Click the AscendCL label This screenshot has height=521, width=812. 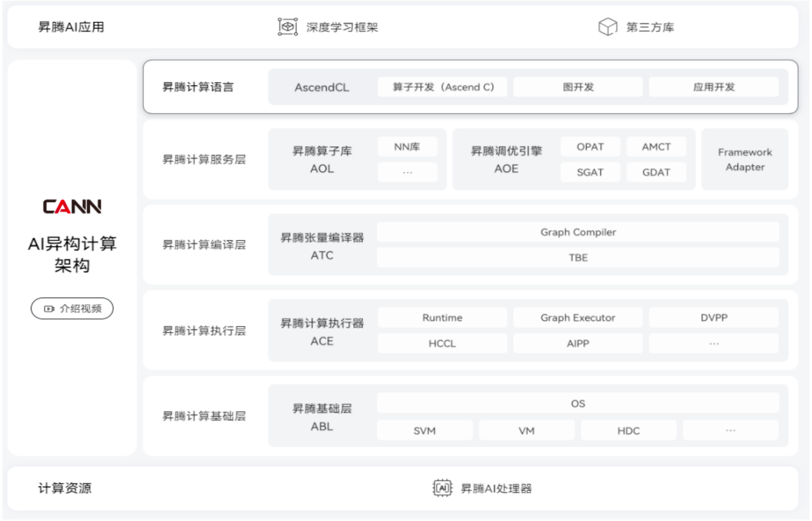[x=322, y=87]
